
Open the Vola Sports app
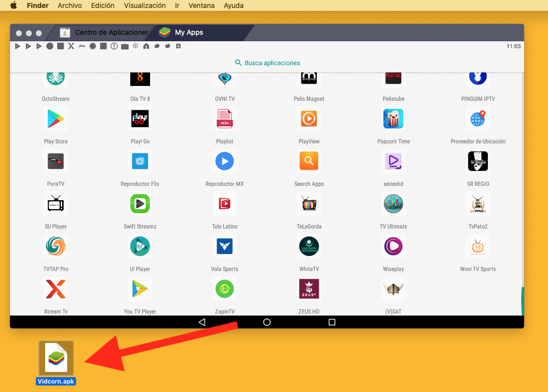pyautogui.click(x=224, y=246)
